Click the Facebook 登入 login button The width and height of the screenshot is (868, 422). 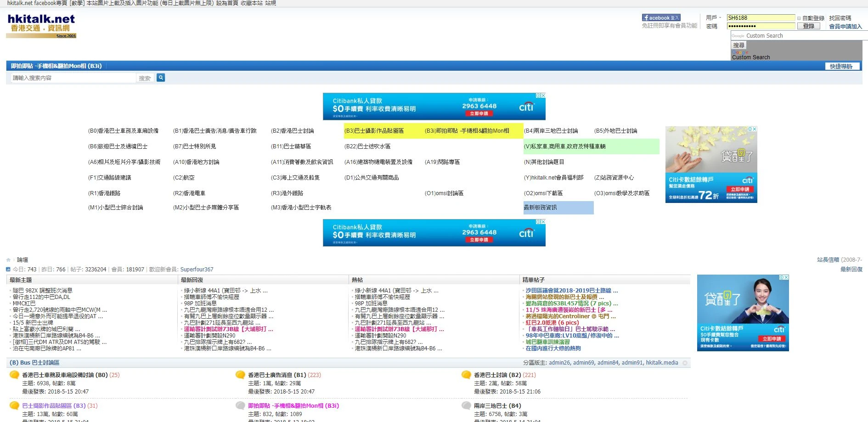coord(661,17)
